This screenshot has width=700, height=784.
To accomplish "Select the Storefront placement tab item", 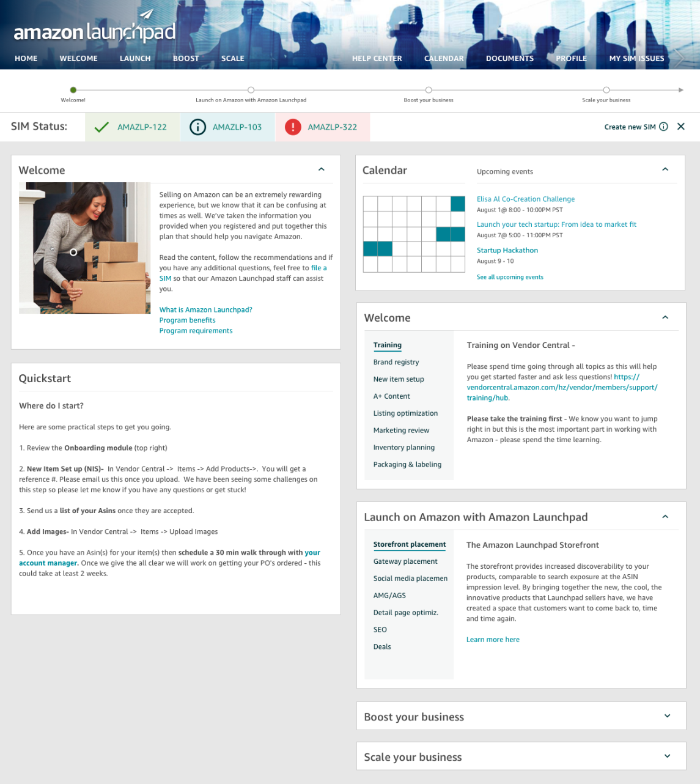I will [410, 544].
